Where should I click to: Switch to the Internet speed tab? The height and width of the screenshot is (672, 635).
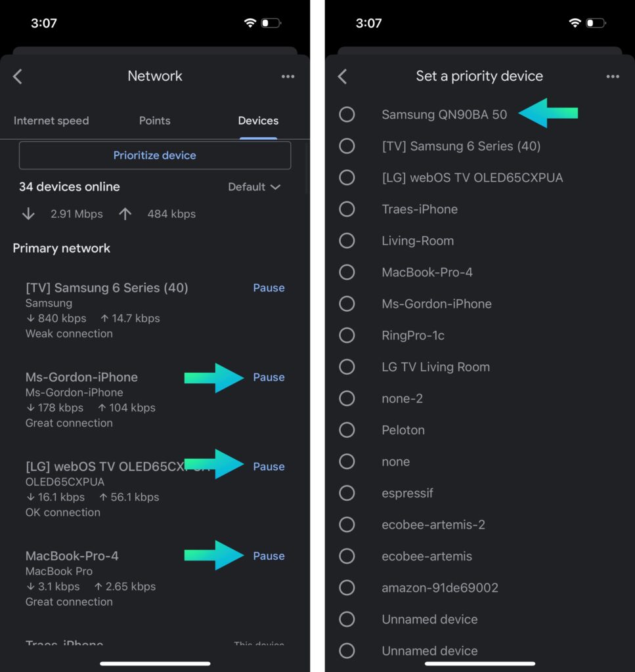(51, 121)
